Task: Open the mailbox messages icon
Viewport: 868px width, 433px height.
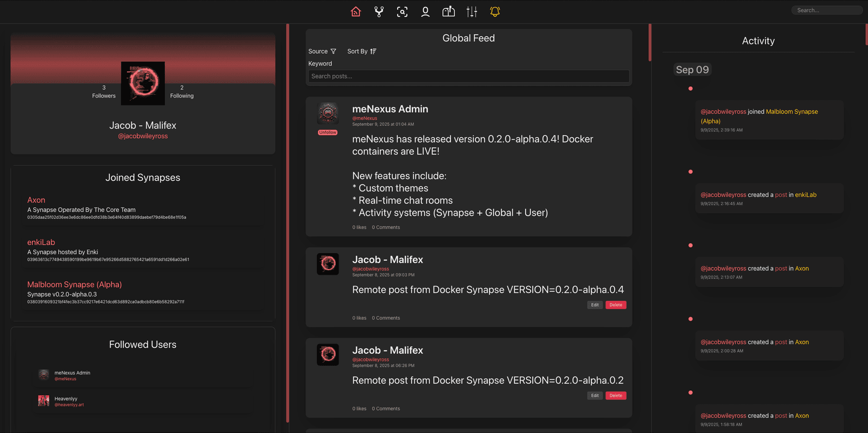Action: (x=449, y=11)
